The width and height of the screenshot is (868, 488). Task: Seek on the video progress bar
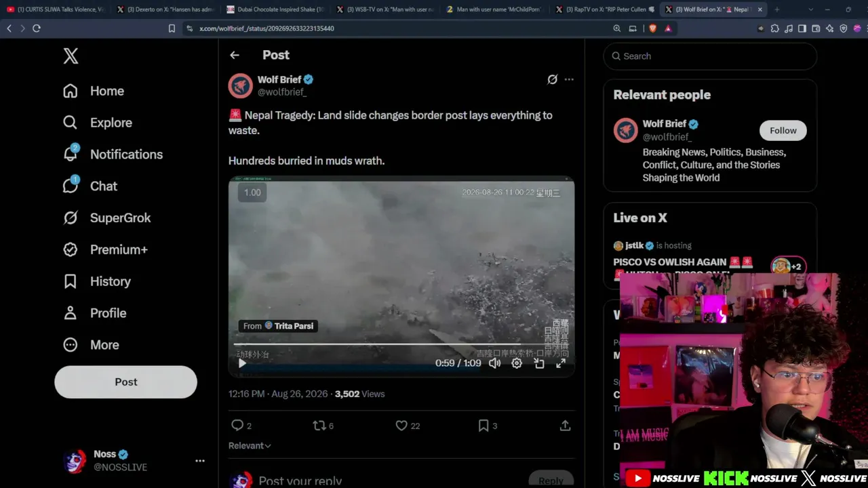click(401, 344)
